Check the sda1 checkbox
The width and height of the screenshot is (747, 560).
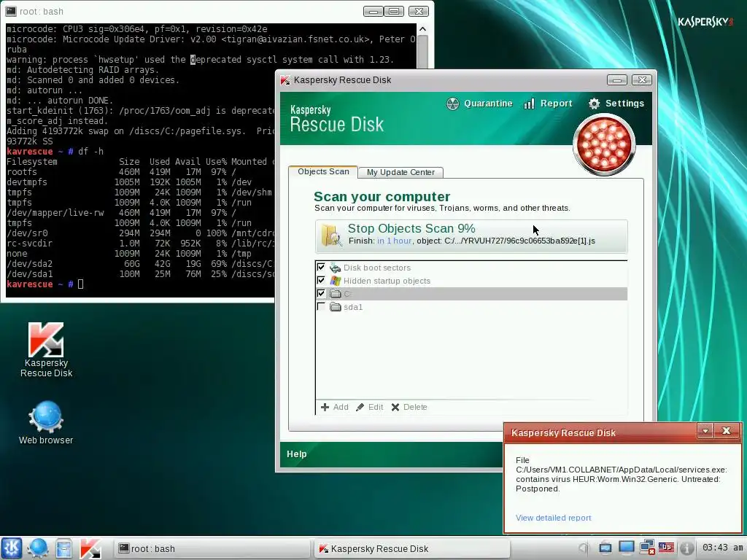tap(321, 306)
